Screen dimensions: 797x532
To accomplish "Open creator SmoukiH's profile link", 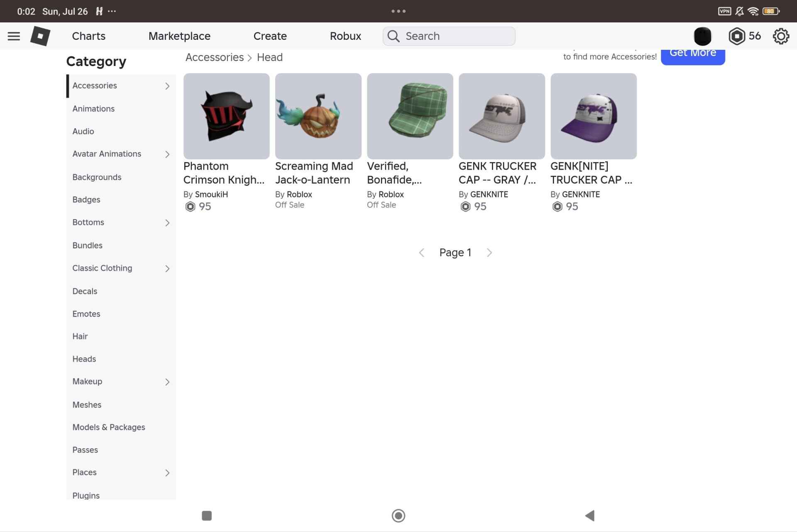I will pyautogui.click(x=211, y=194).
